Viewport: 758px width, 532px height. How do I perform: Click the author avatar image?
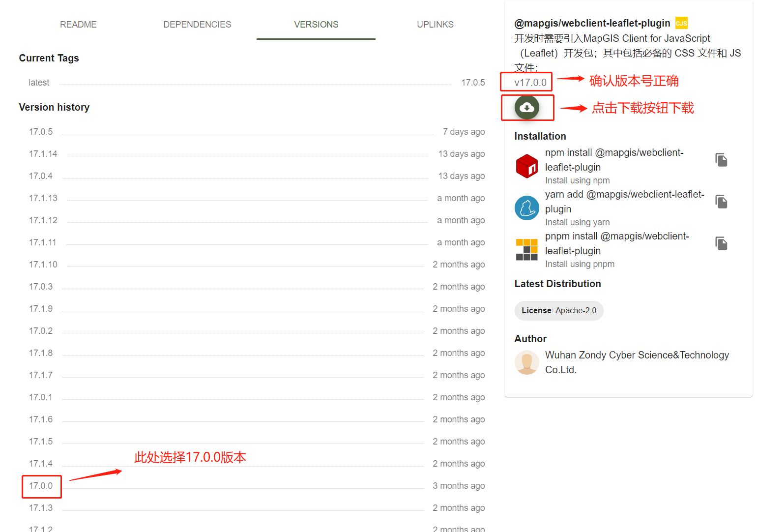[x=526, y=362]
